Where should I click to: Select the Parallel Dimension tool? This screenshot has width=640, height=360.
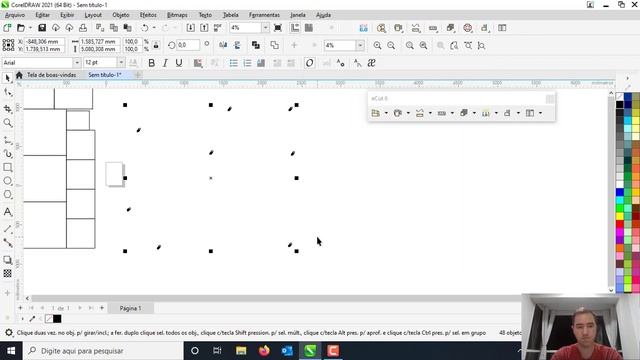8,229
